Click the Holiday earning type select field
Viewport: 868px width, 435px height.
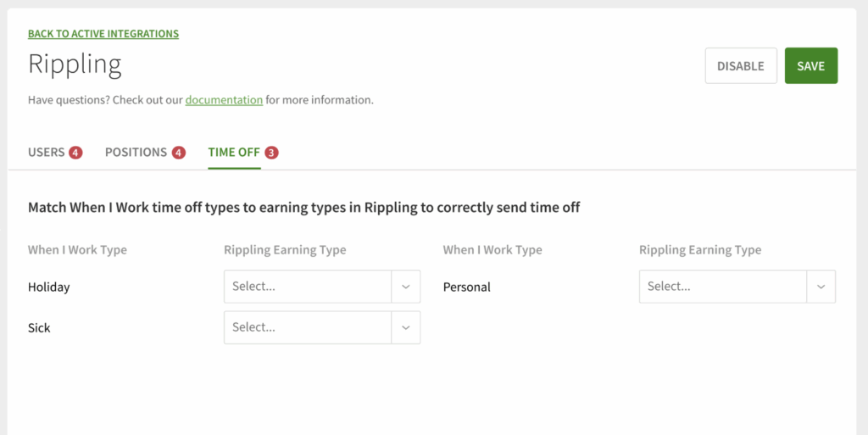pyautogui.click(x=307, y=287)
